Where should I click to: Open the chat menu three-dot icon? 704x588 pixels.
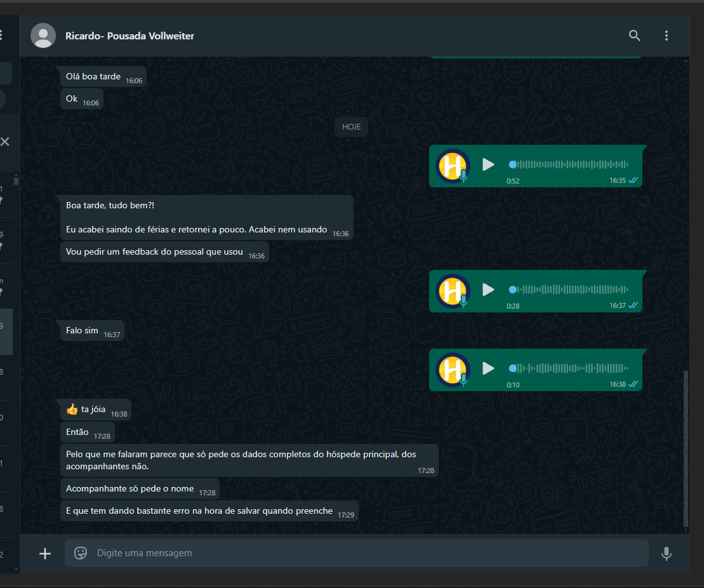tap(666, 36)
